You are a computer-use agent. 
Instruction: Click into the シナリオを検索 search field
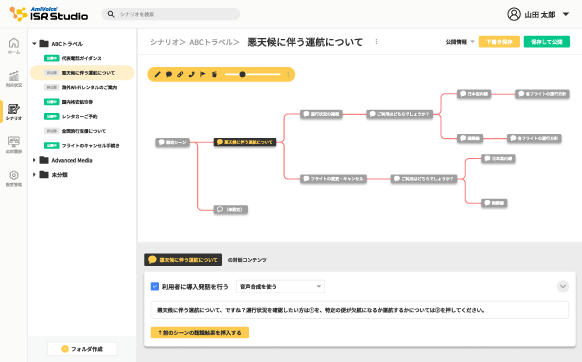tap(171, 14)
